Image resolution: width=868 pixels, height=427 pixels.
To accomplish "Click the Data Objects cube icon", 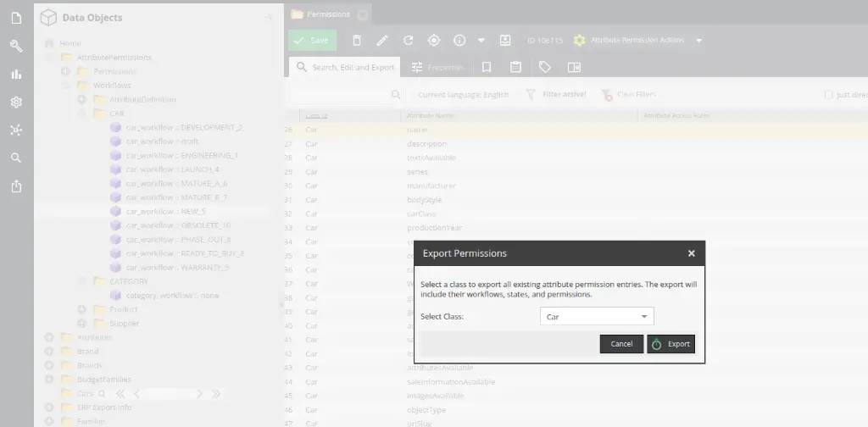I will (x=48, y=18).
